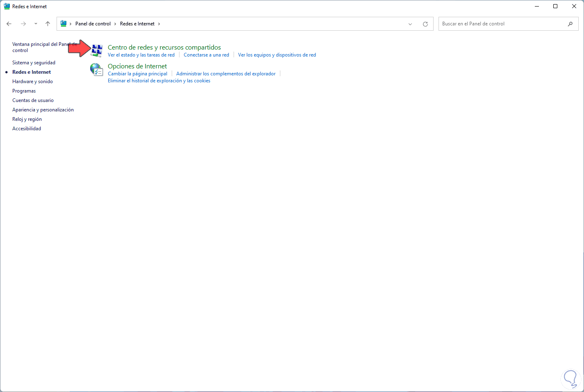Go forward with the forward arrow
Image resolution: width=584 pixels, height=392 pixels.
pos(23,24)
